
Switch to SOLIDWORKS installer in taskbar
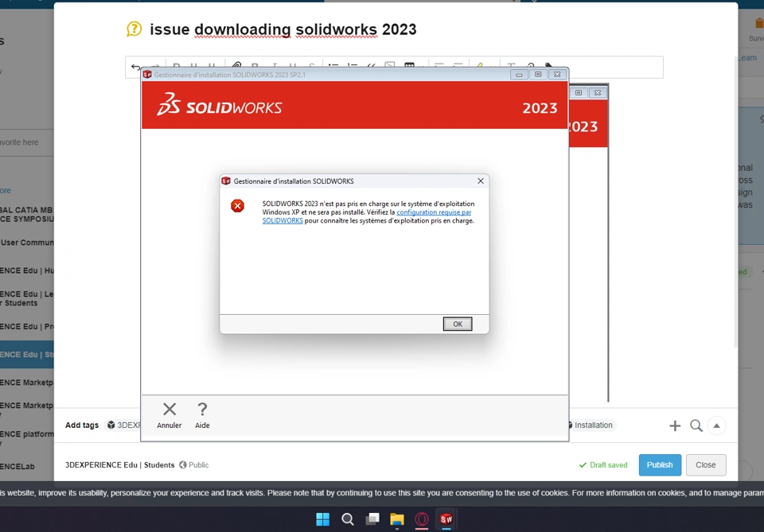coord(446,519)
